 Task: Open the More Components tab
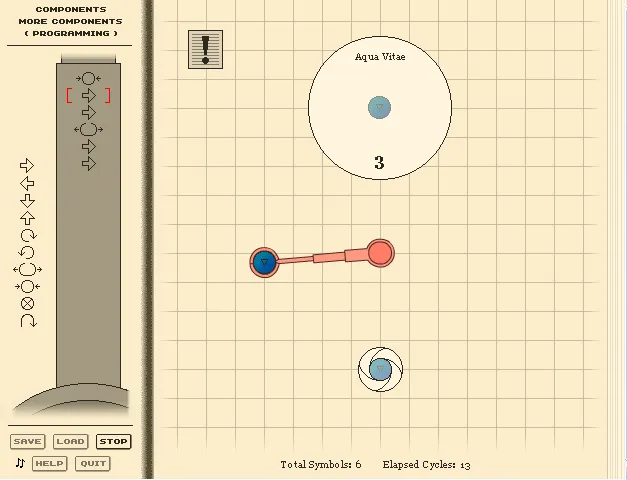(x=70, y=21)
